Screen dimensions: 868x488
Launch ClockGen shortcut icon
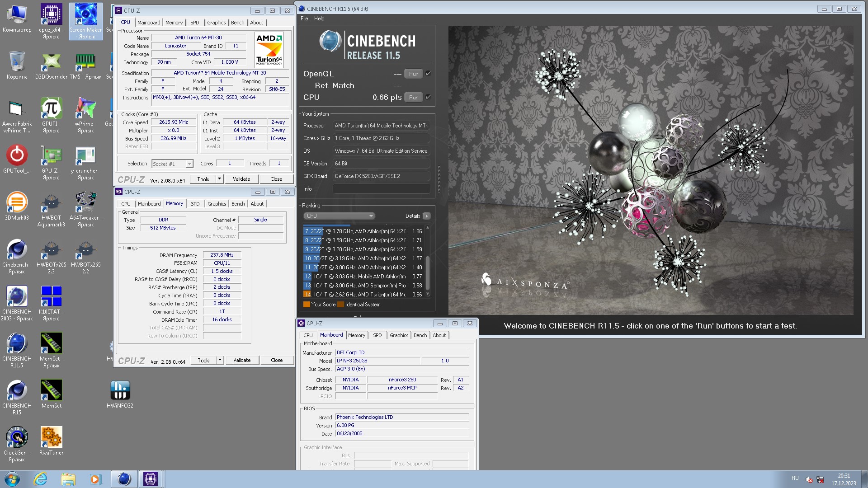tap(17, 445)
